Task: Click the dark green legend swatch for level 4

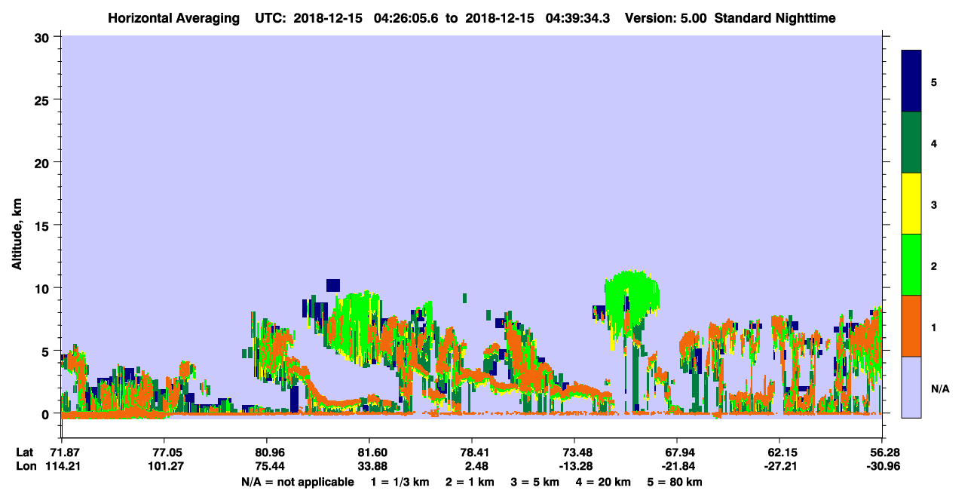Action: pos(911,143)
